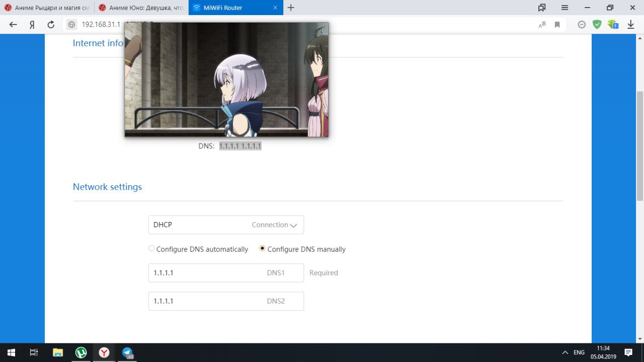The width and height of the screenshot is (644, 362).
Task: Go back with the browser back arrow
Action: point(13,25)
